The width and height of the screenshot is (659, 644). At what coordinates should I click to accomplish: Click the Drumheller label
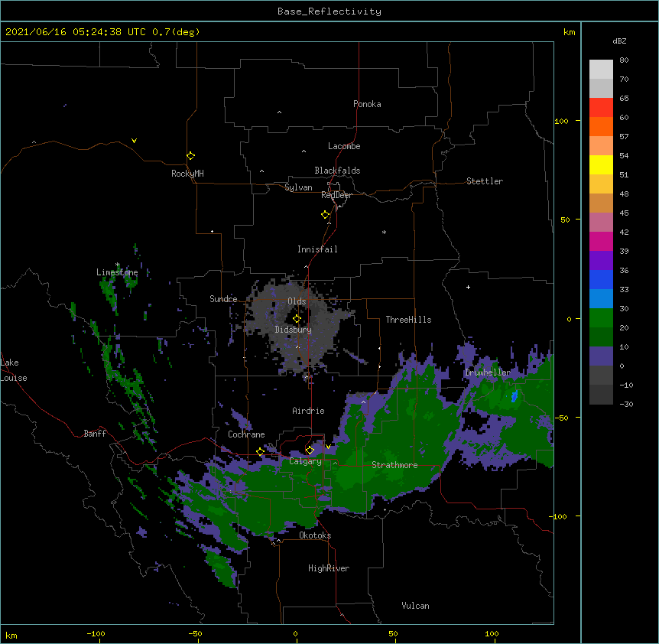coord(488,372)
